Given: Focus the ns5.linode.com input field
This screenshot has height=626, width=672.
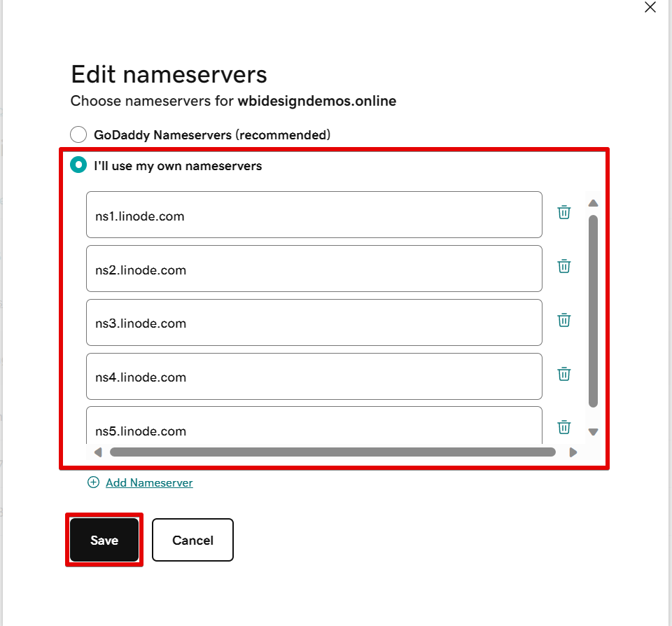Looking at the screenshot, I should pos(314,425).
